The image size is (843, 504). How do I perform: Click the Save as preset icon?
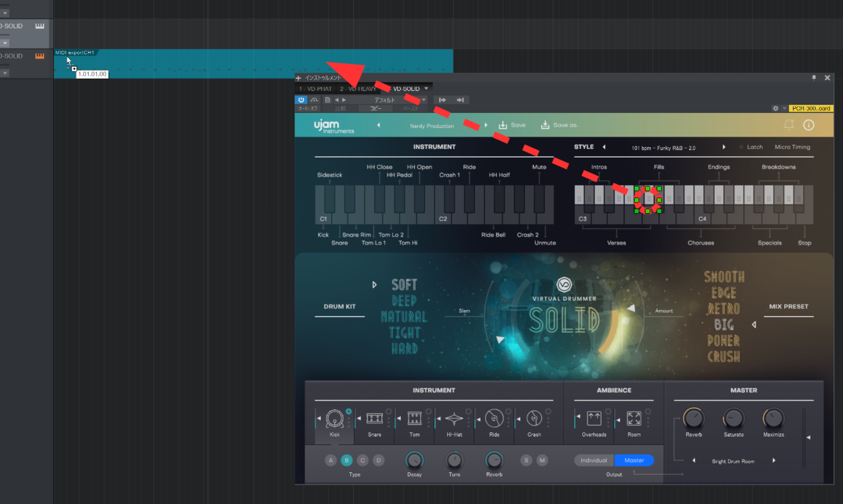pyautogui.click(x=545, y=125)
